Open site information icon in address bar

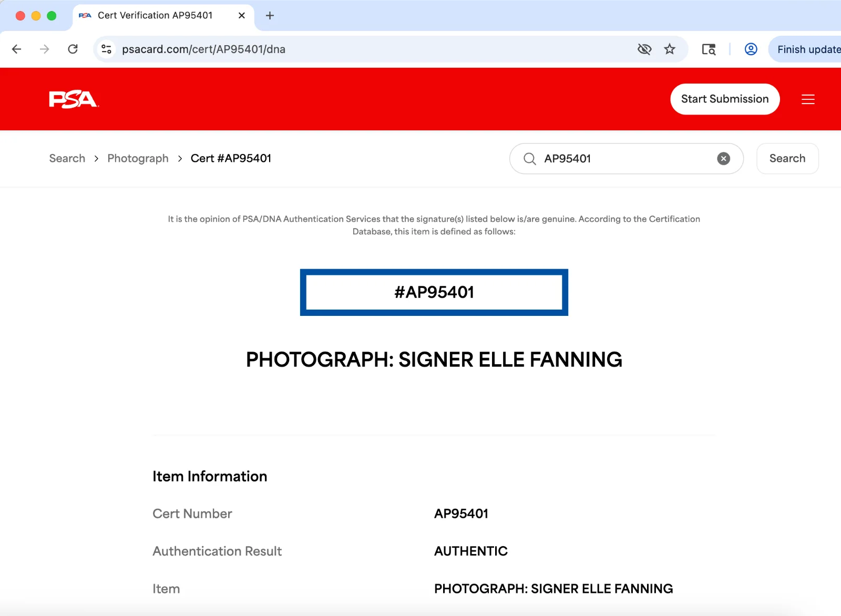click(x=106, y=49)
